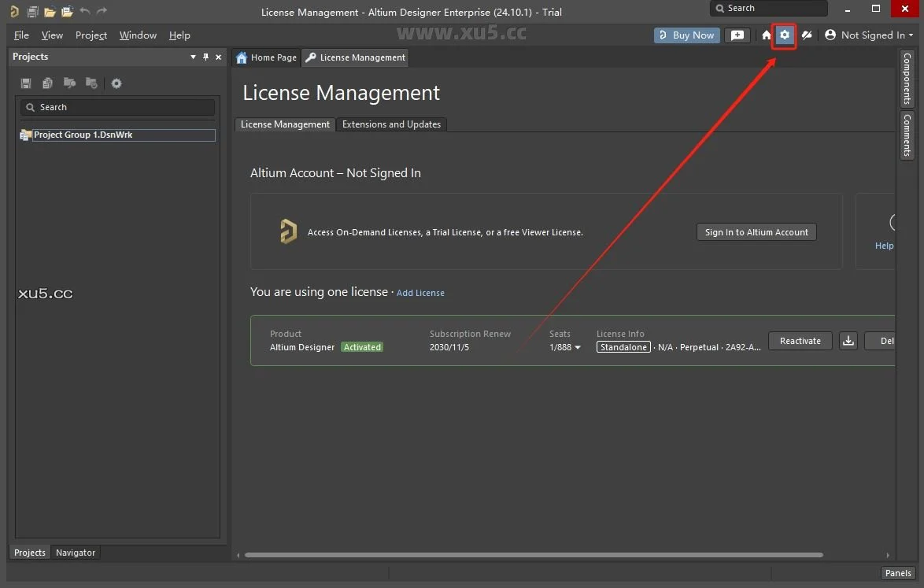This screenshot has height=588, width=924.
Task: Open the Seats 1/888 dropdown
Action: coord(566,347)
